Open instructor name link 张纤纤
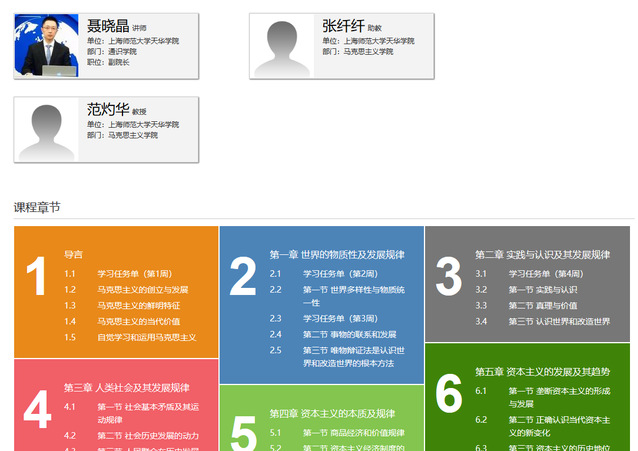Viewport: 638px width, 451px height. click(x=343, y=26)
